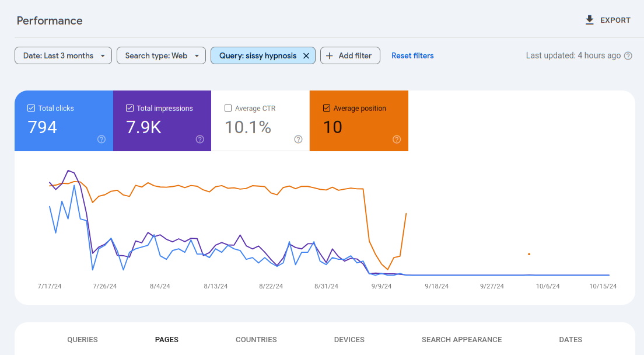Enable the Average CTR checkbox

228,108
